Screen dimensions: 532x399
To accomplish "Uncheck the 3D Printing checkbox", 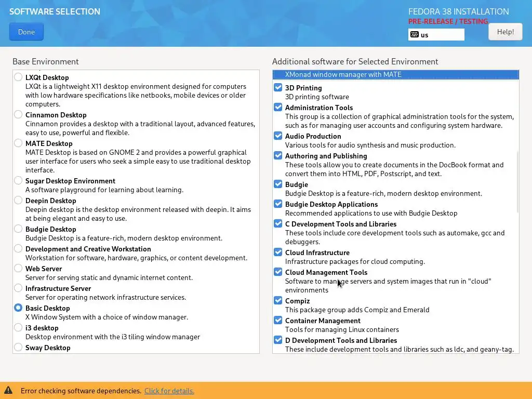I will click(x=278, y=87).
